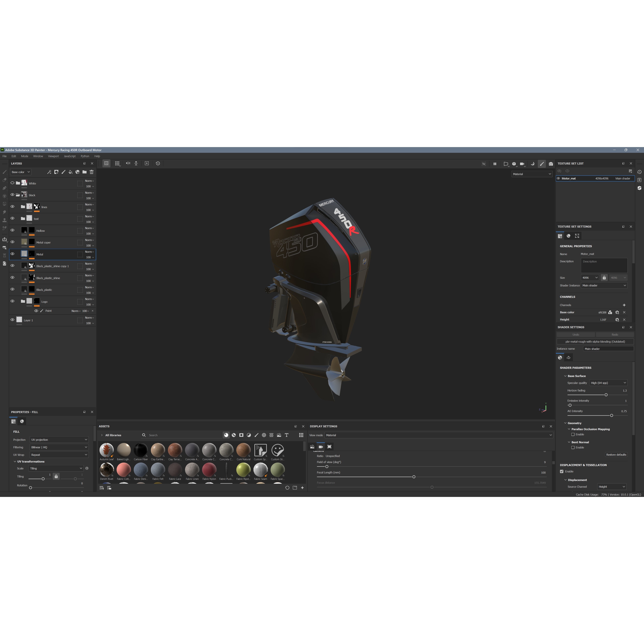This screenshot has width=644, height=644.
Task: Delete the selected layer via trash icon
Action: (x=92, y=172)
